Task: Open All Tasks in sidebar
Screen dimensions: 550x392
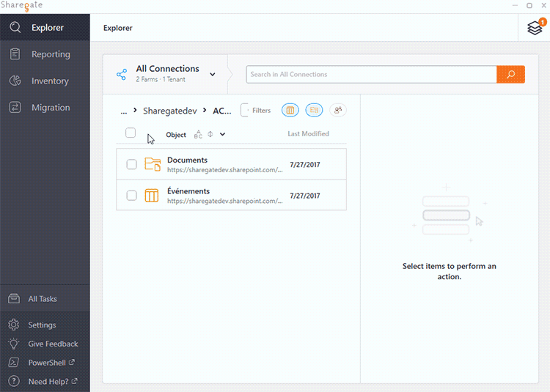Action: [x=45, y=299]
